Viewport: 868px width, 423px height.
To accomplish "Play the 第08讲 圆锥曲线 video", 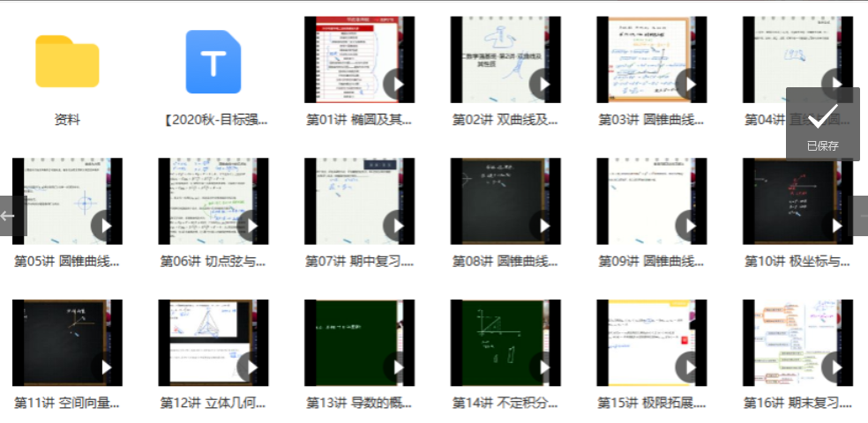I will (x=544, y=226).
